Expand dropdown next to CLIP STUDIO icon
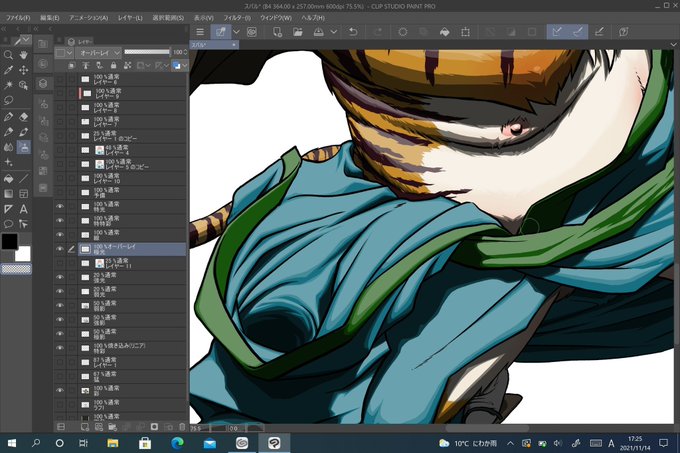 tap(236, 32)
